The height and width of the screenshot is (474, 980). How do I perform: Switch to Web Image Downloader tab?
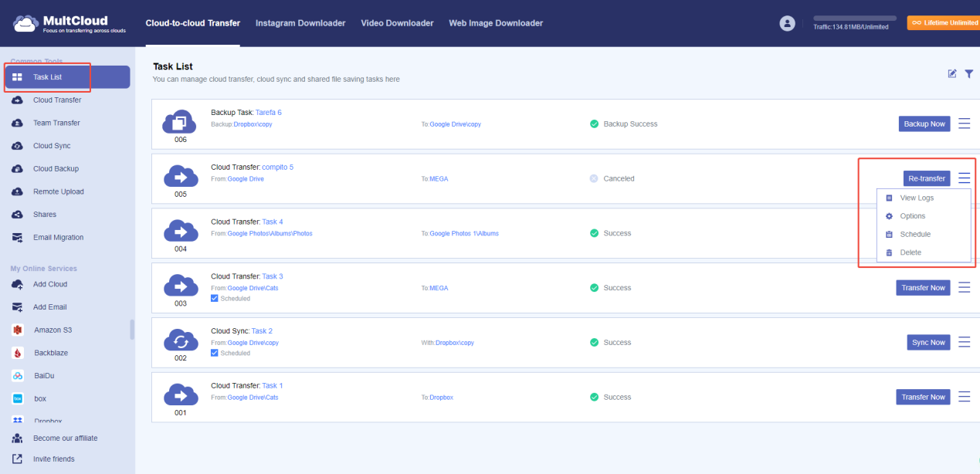[496, 23]
